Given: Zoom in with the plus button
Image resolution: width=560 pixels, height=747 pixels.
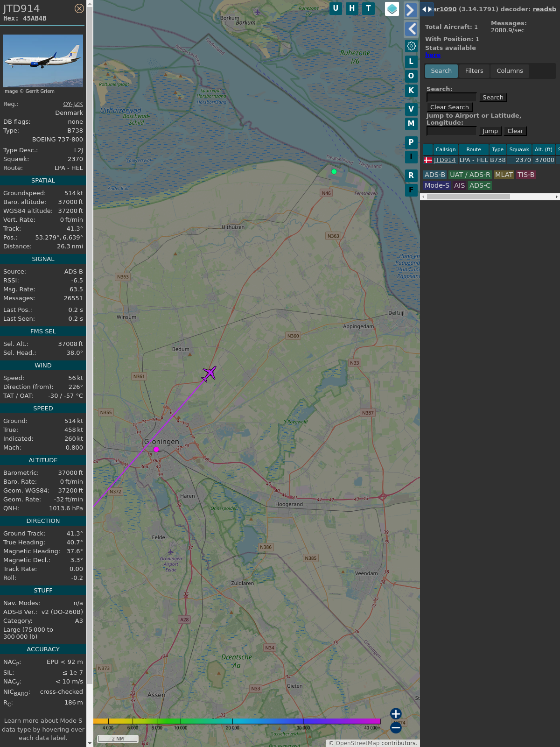Looking at the screenshot, I should point(396,714).
